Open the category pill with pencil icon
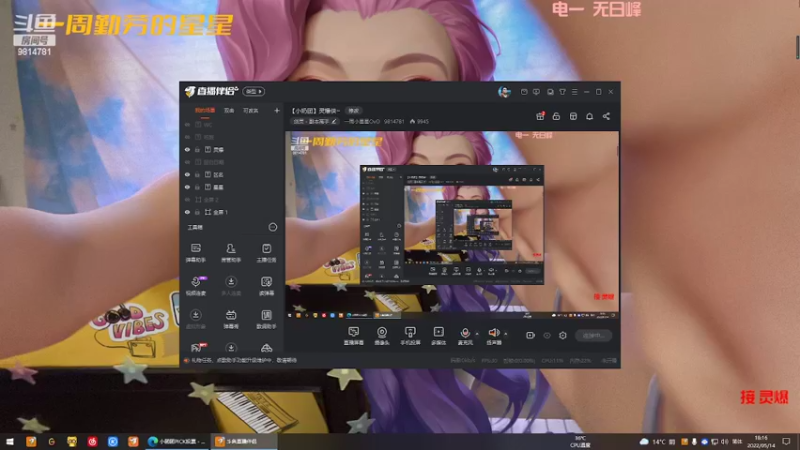 314,121
